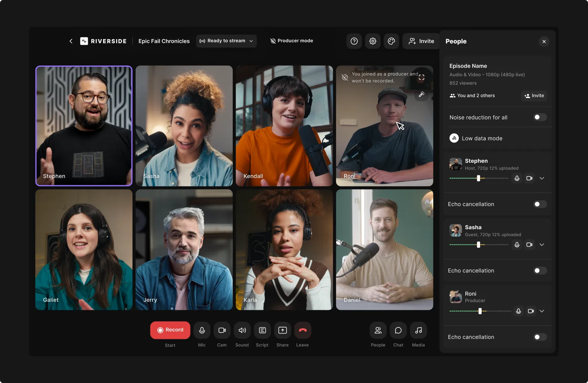
Task: Toggle Echo cancellation under Stephen
Action: click(x=540, y=204)
